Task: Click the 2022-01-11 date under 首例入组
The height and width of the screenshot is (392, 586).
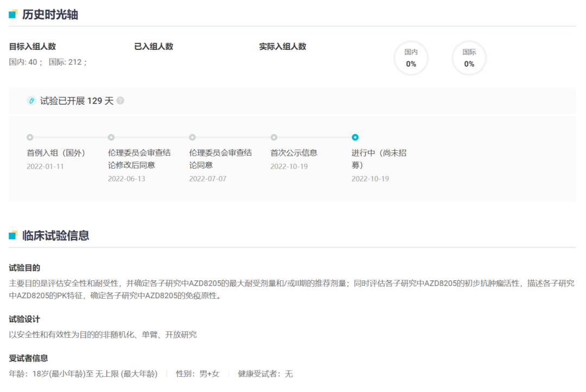Action: (45, 166)
